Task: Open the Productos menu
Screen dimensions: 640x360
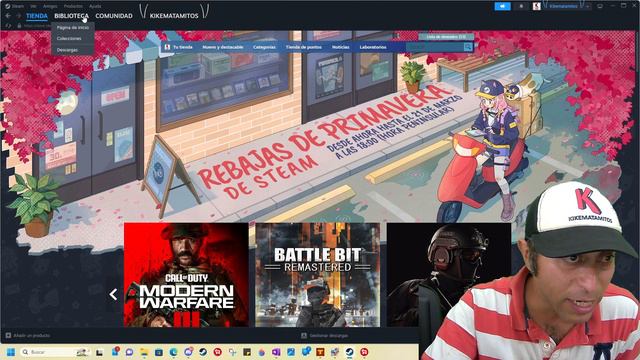Action: (x=73, y=6)
